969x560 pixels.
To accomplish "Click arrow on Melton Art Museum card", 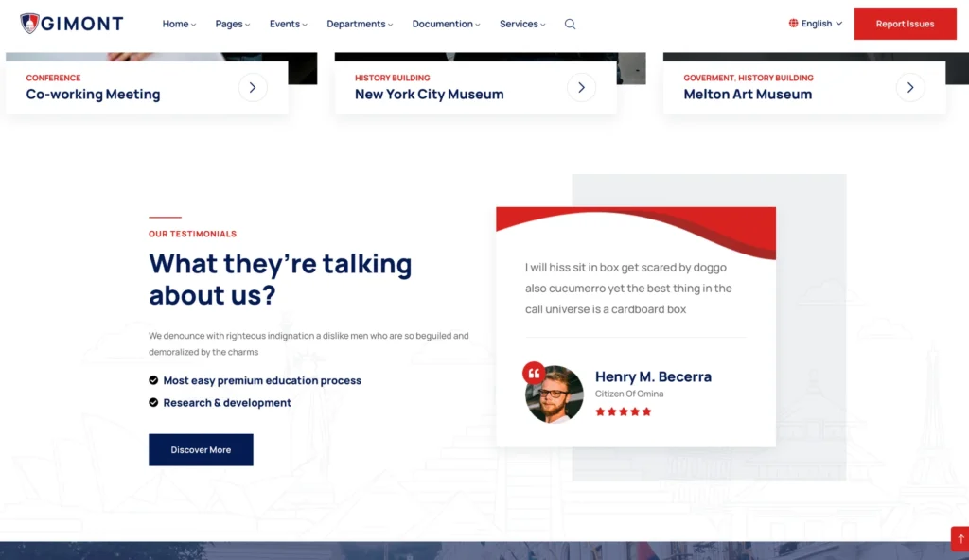I will [x=909, y=88].
